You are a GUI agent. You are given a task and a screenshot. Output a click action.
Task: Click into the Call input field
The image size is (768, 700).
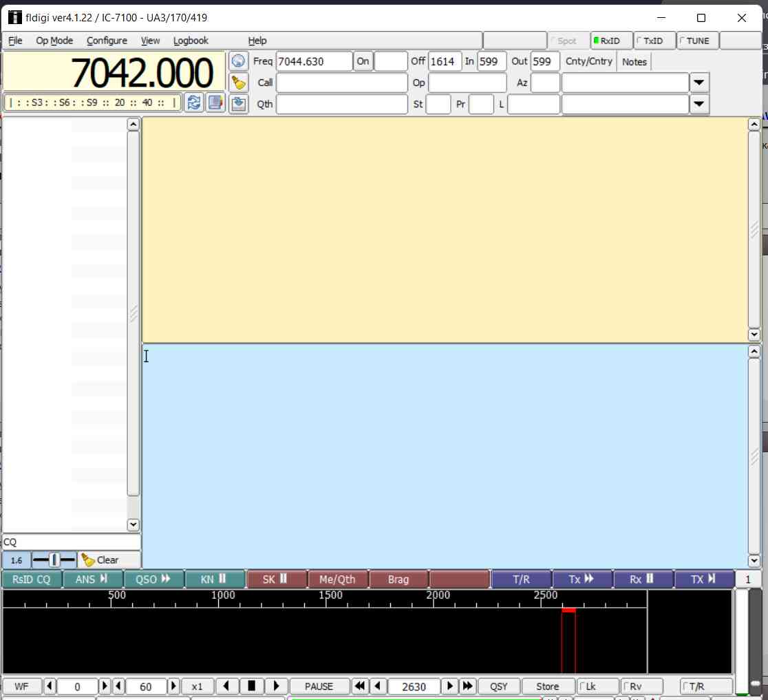coord(341,83)
